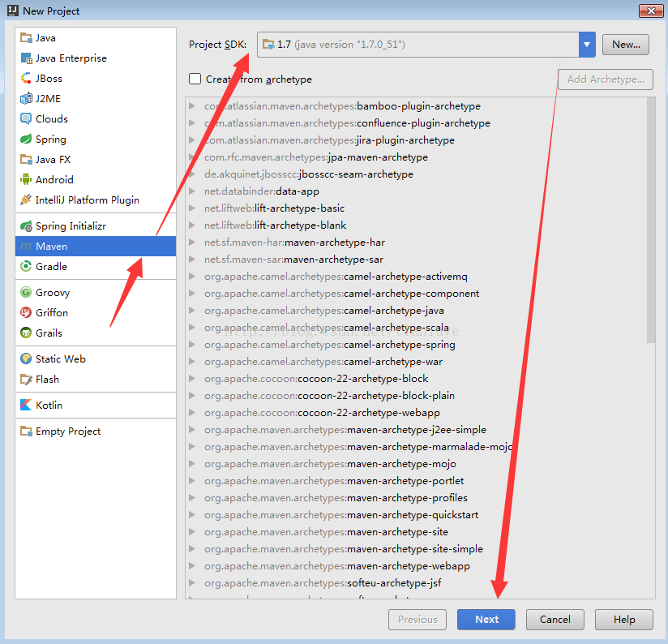This screenshot has height=644, width=668.
Task: Select the Gradle icon
Action: [x=26, y=266]
